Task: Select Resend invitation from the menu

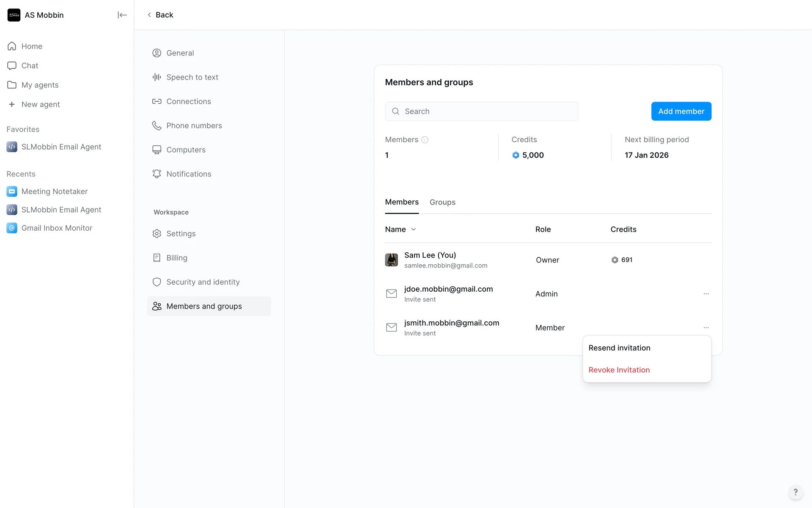Action: pyautogui.click(x=619, y=348)
